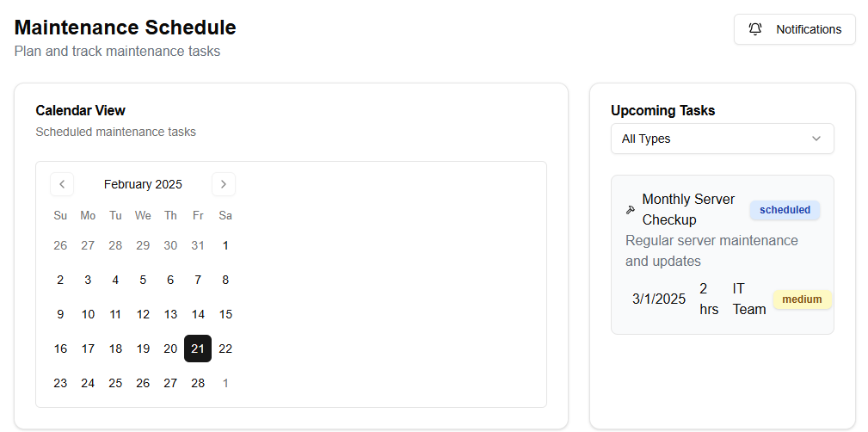Click the February 2025 month label
Image resolution: width=868 pixels, height=432 pixels.
pyautogui.click(x=143, y=184)
